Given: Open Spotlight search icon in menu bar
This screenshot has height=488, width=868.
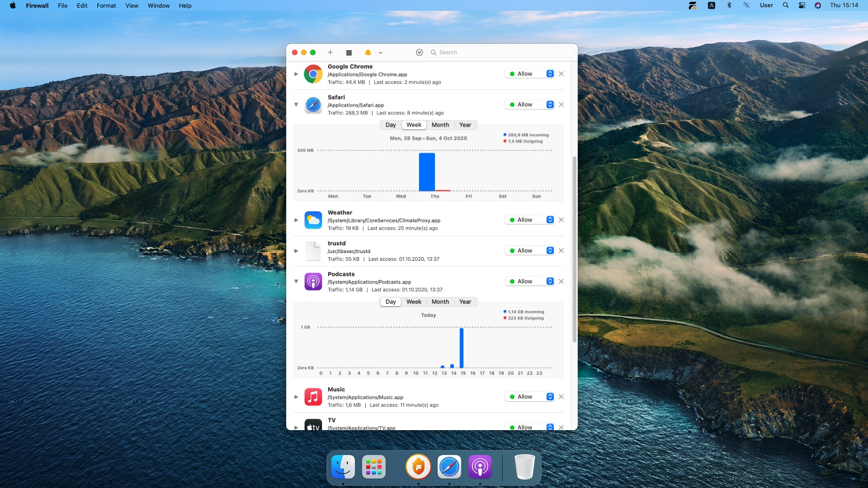Looking at the screenshot, I should [785, 5].
